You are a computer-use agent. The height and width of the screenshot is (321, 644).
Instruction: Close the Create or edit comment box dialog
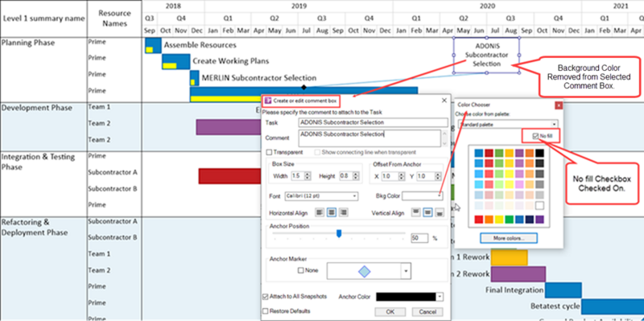click(444, 100)
